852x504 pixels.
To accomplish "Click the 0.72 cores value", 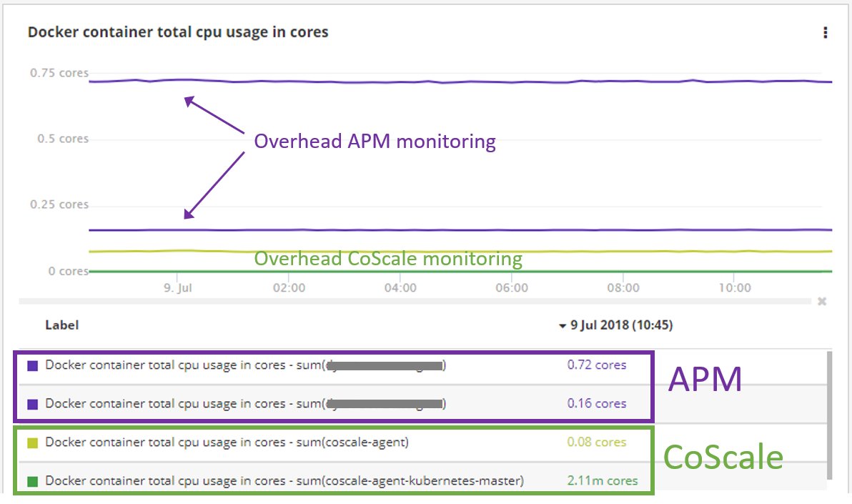I will [597, 365].
